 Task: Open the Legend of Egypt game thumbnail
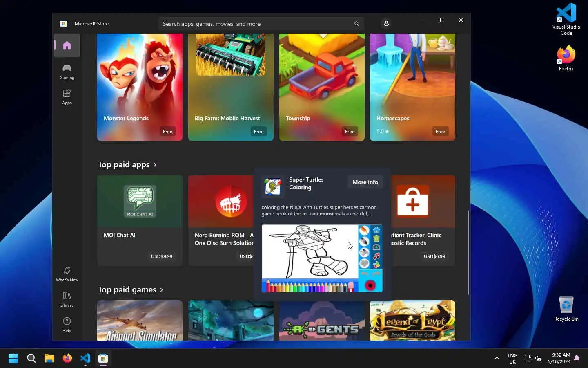coord(412,320)
